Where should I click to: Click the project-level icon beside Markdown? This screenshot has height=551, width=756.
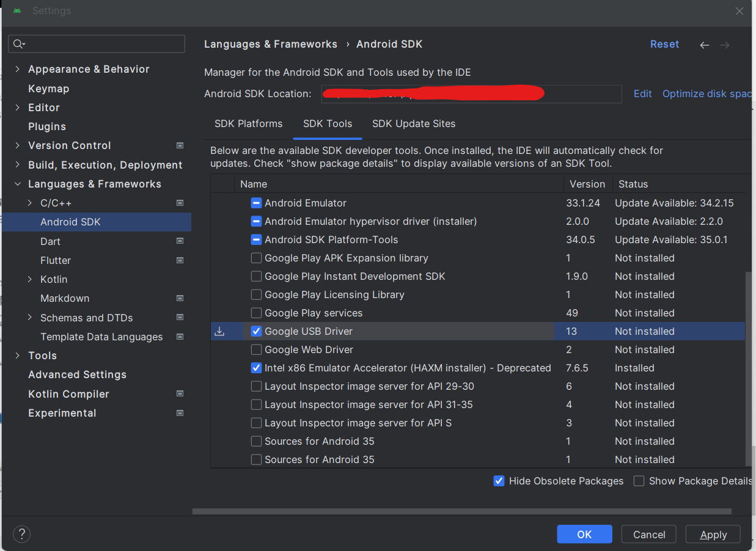pos(180,298)
